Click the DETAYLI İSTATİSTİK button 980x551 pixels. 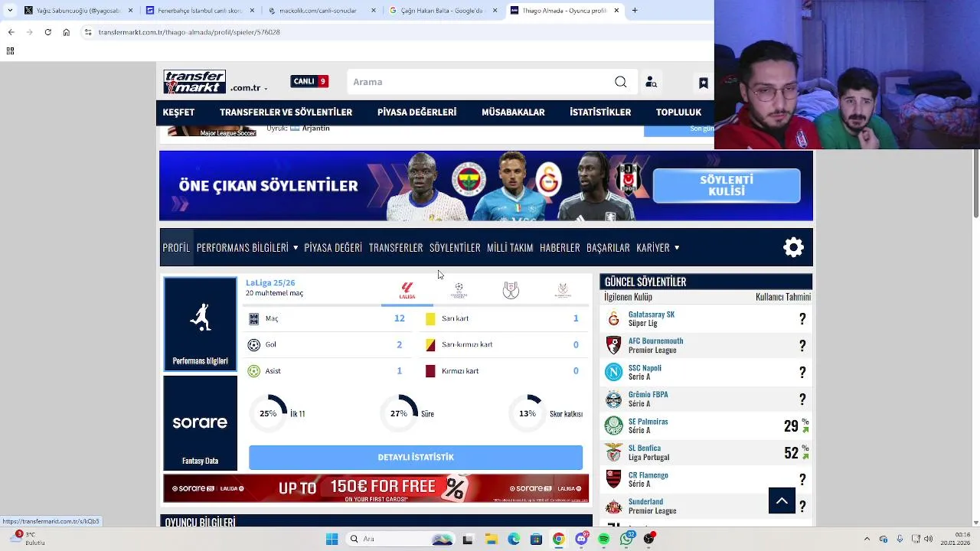point(416,457)
